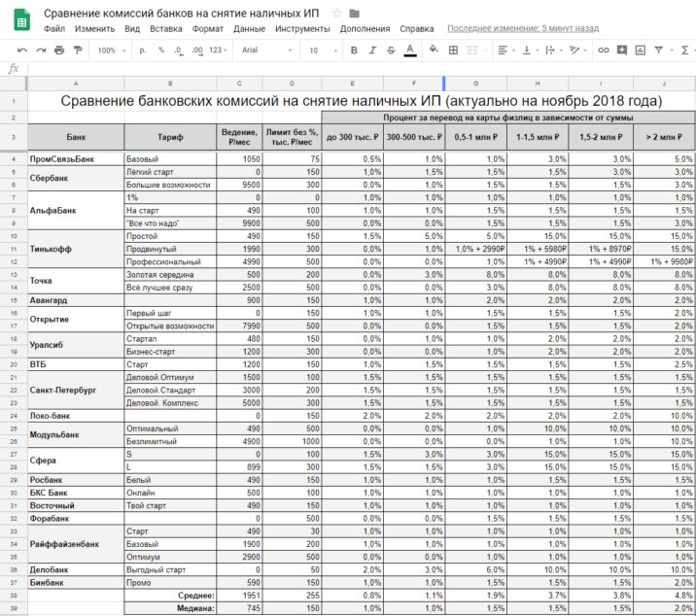
Task: Activate the paint format tool
Action: [78, 51]
